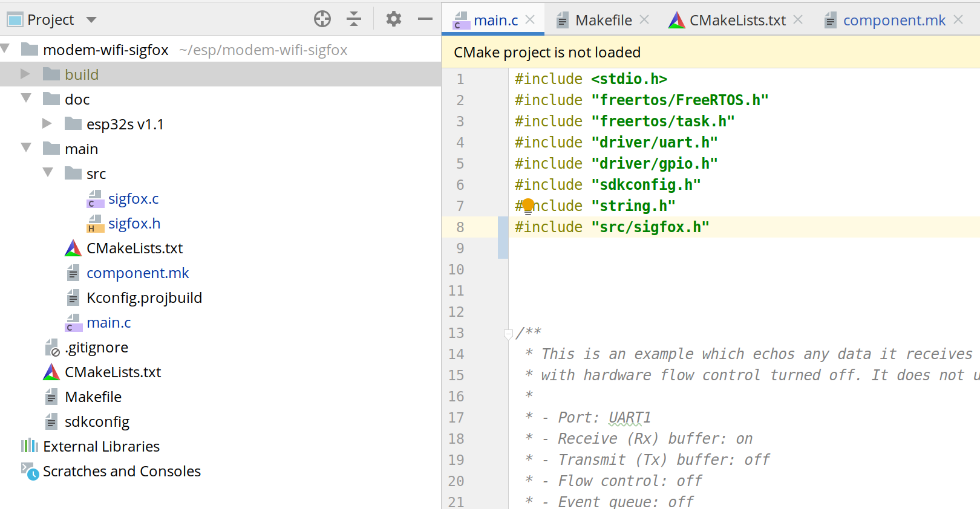Select External Libraries node

[101, 446]
